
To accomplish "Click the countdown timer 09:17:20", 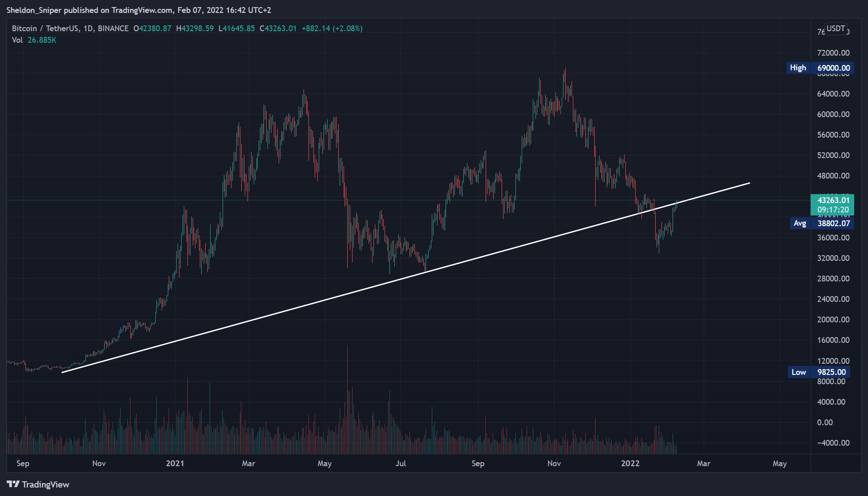I will coord(833,210).
